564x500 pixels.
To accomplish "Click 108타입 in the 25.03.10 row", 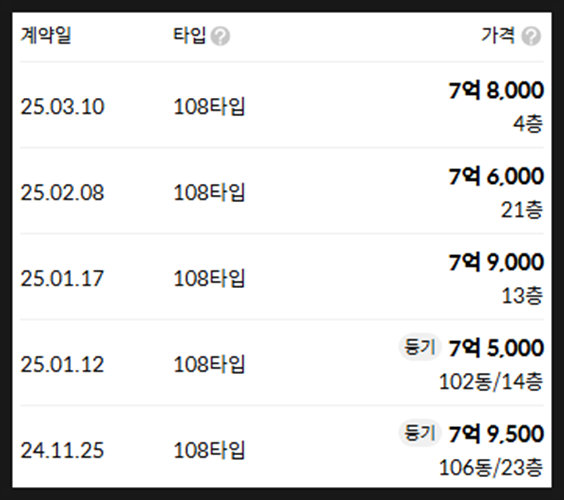I will [209, 107].
